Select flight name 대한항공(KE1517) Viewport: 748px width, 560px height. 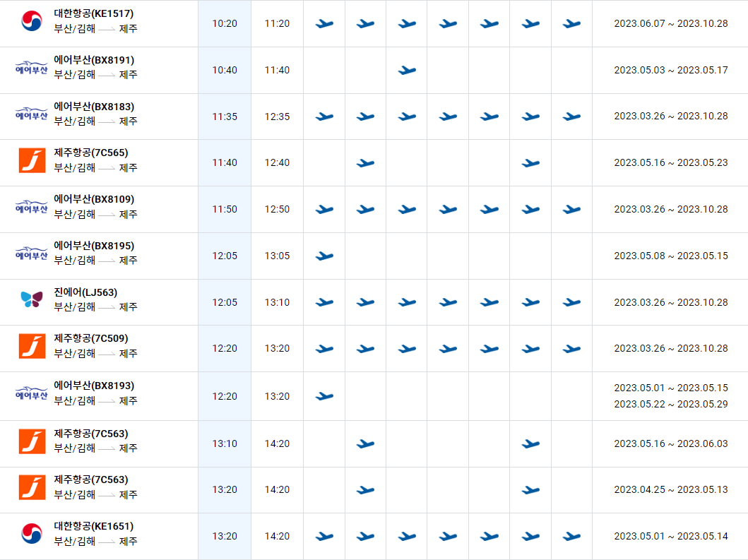[93, 14]
